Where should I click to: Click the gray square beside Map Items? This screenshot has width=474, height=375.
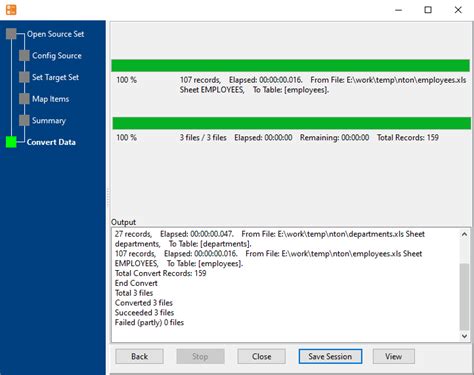tap(24, 99)
